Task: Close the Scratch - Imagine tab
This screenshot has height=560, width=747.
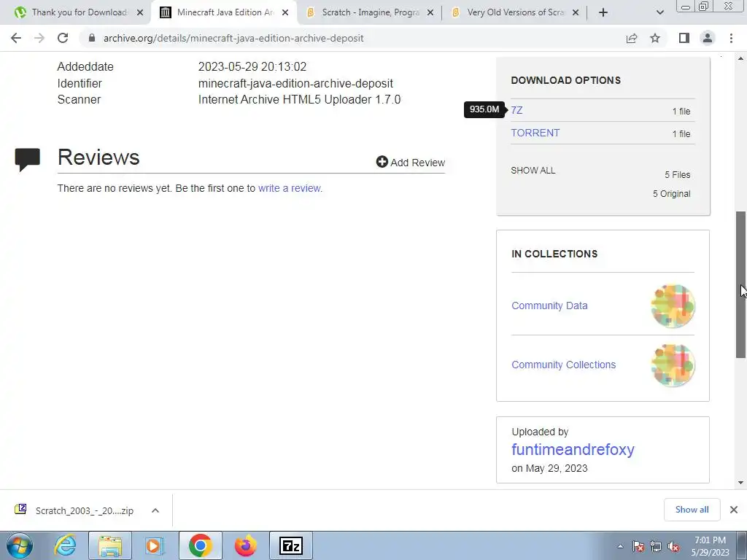Action: [x=430, y=13]
